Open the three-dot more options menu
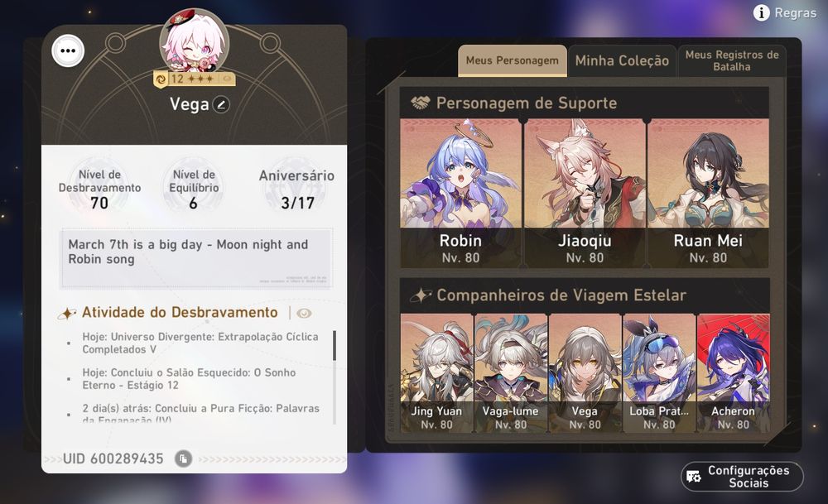The image size is (828, 504). point(68,50)
